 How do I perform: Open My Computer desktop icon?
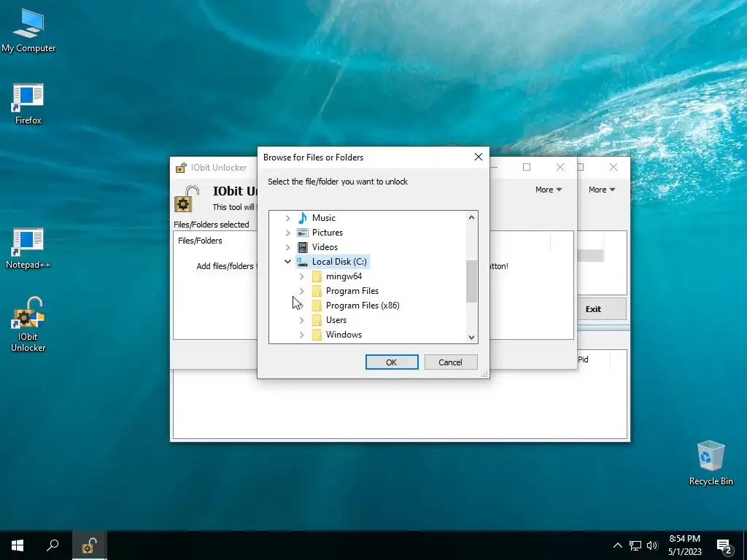click(28, 31)
